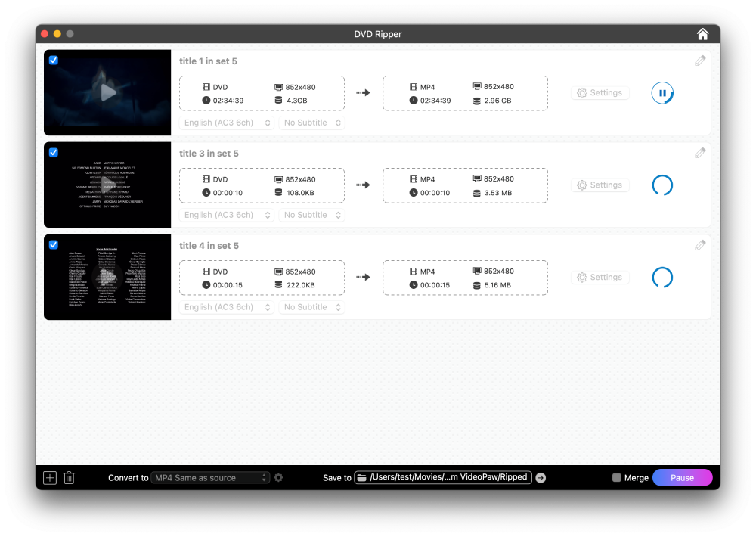
Task: Click the edit pencil for title 3
Action: pyautogui.click(x=700, y=153)
